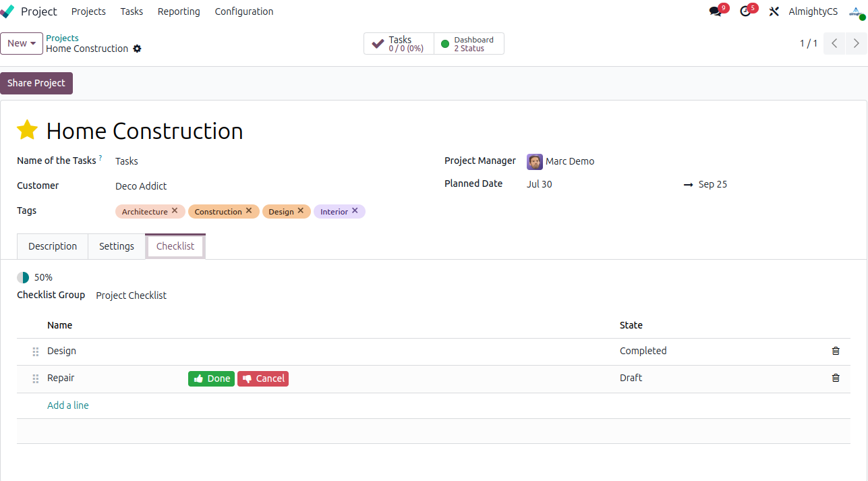The image size is (868, 481).
Task: Remove the Architecture tag
Action: coord(175,210)
